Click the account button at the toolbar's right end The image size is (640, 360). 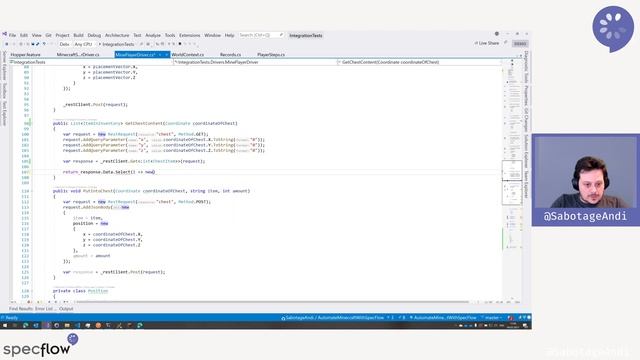520,44
